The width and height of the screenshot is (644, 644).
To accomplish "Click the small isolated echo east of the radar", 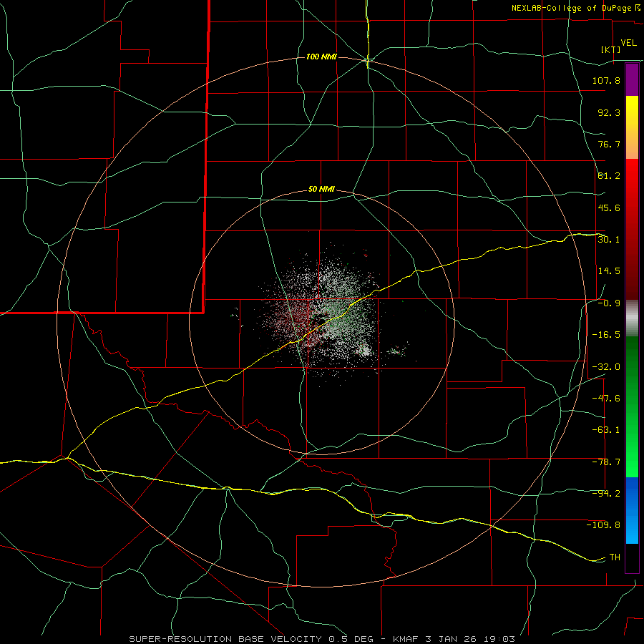I will (398, 351).
